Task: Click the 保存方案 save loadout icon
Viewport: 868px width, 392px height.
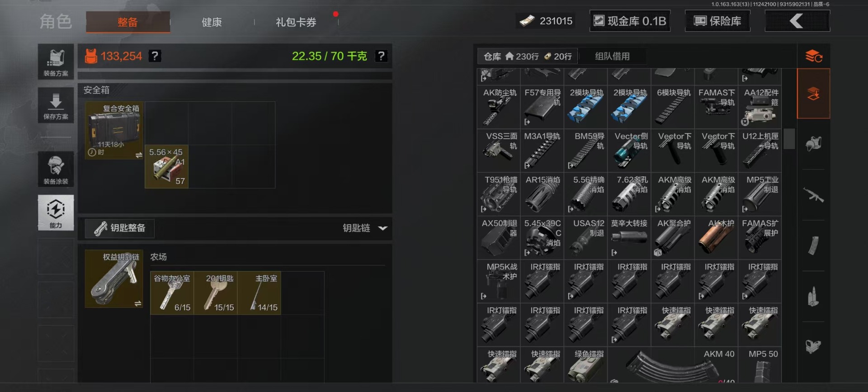Action: (x=56, y=105)
